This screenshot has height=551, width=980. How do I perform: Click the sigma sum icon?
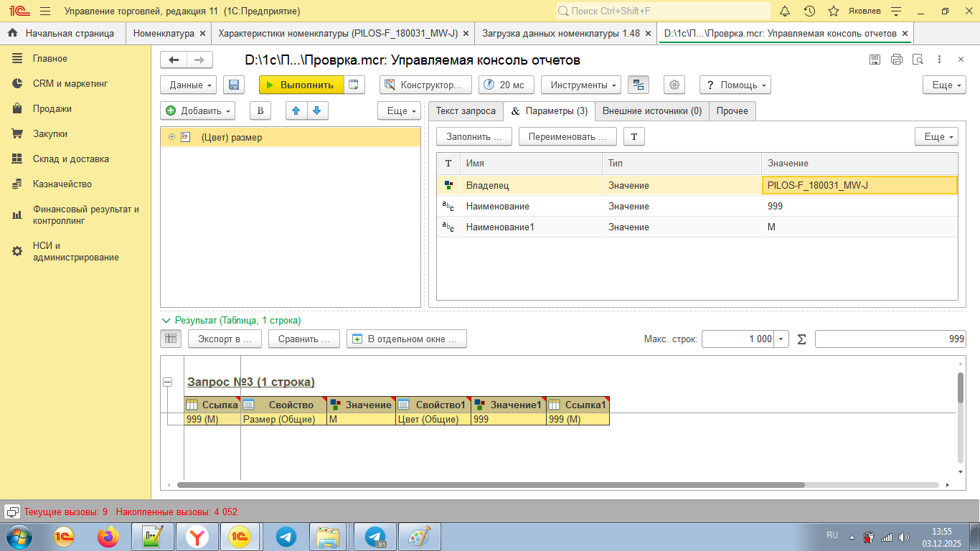pos(802,339)
